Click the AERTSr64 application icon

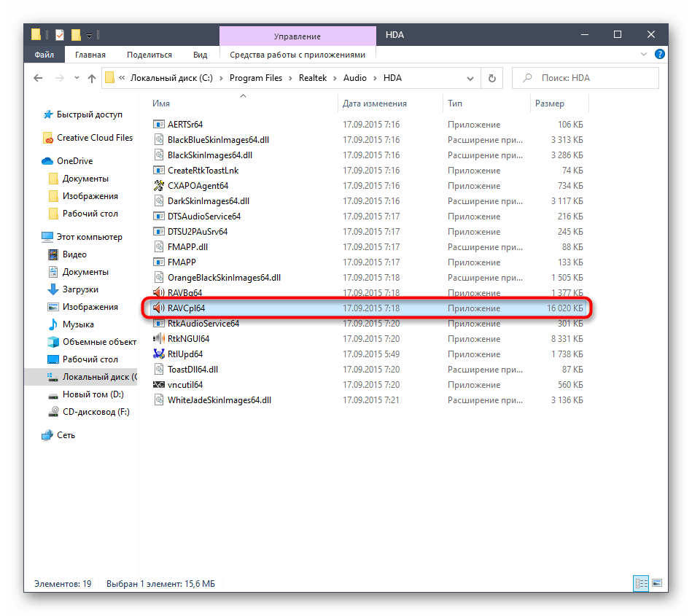click(x=158, y=125)
